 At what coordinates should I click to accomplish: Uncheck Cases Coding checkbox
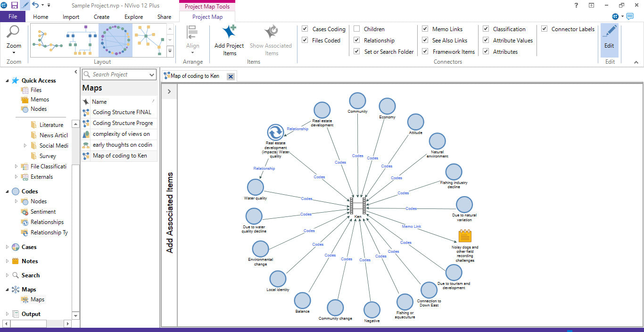click(305, 29)
